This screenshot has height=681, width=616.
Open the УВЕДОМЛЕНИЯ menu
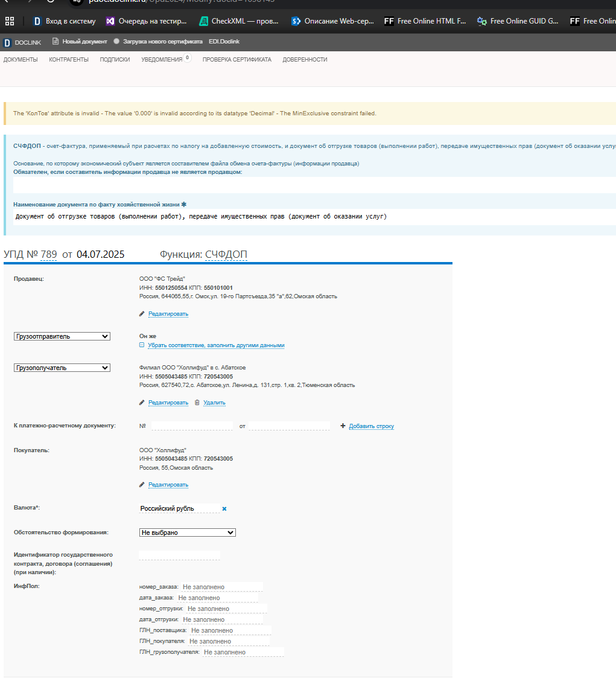(x=162, y=60)
